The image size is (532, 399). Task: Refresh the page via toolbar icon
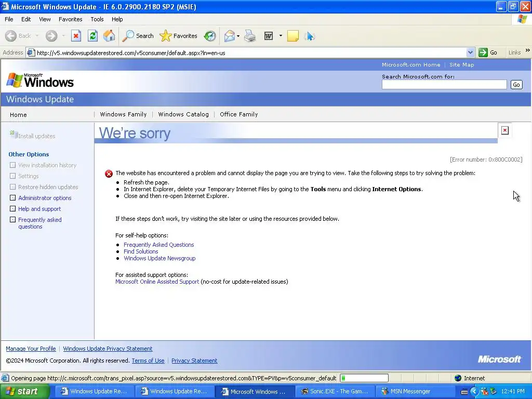92,36
